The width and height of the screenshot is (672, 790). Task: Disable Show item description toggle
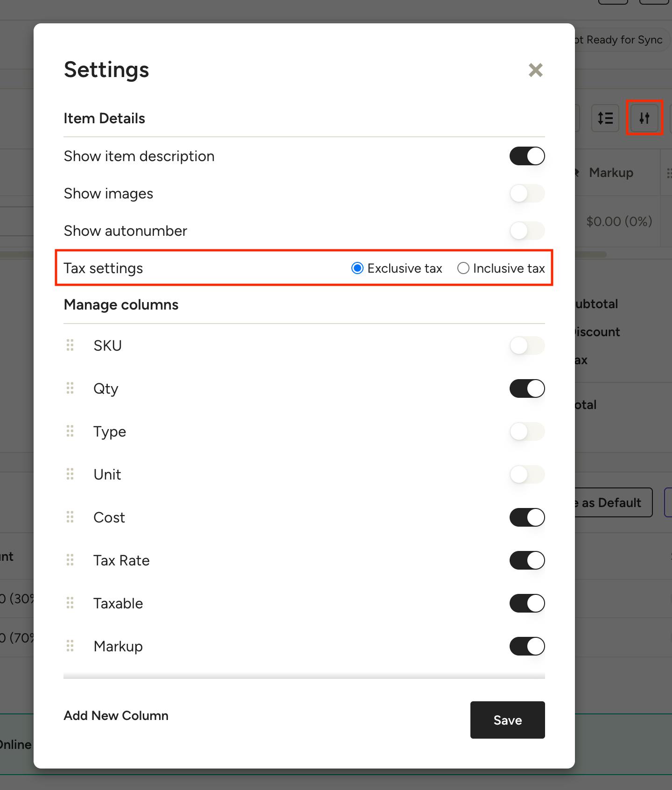point(527,156)
